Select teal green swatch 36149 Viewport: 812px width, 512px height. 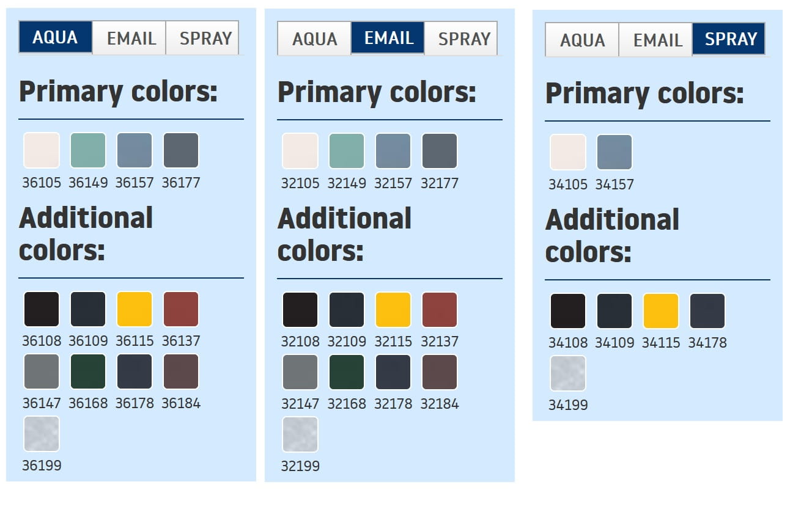pos(88,150)
